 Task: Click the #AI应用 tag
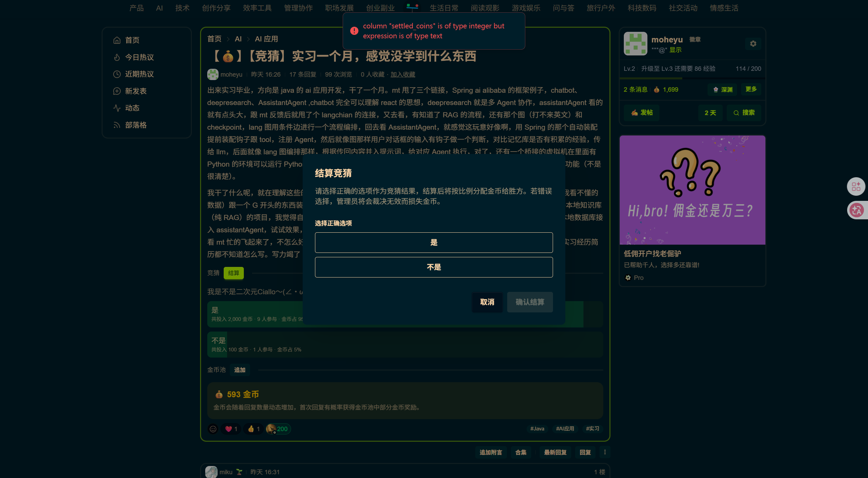tap(565, 429)
